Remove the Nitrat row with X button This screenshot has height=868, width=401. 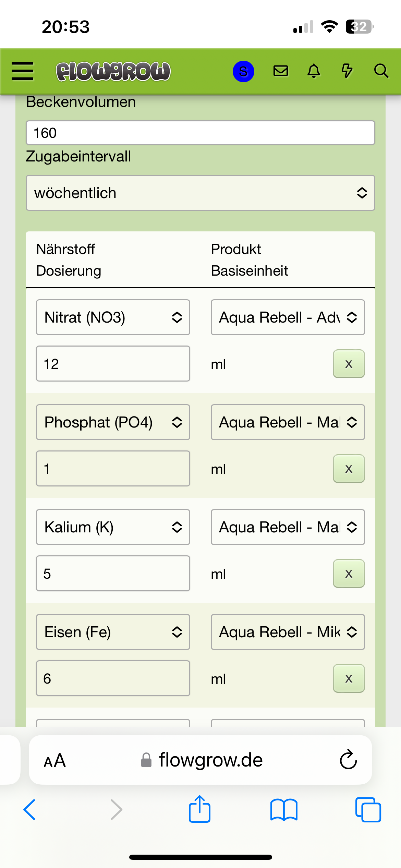coord(349,364)
